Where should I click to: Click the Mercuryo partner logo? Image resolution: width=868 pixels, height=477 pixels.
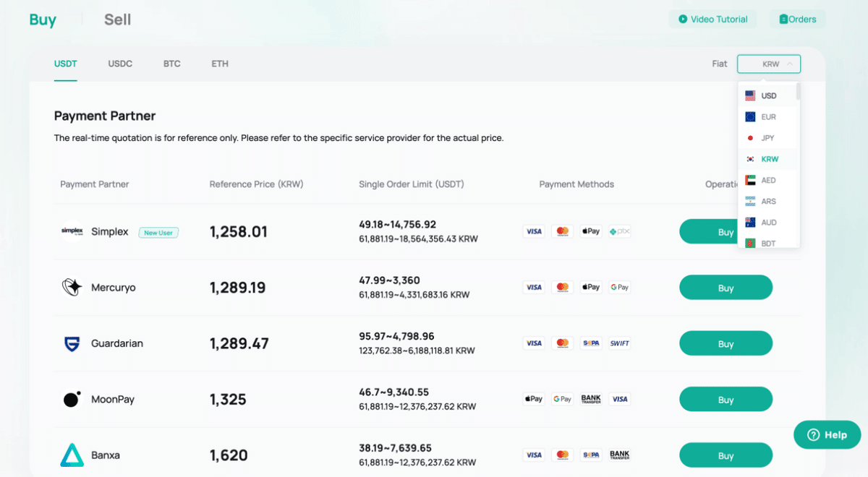[72, 288]
